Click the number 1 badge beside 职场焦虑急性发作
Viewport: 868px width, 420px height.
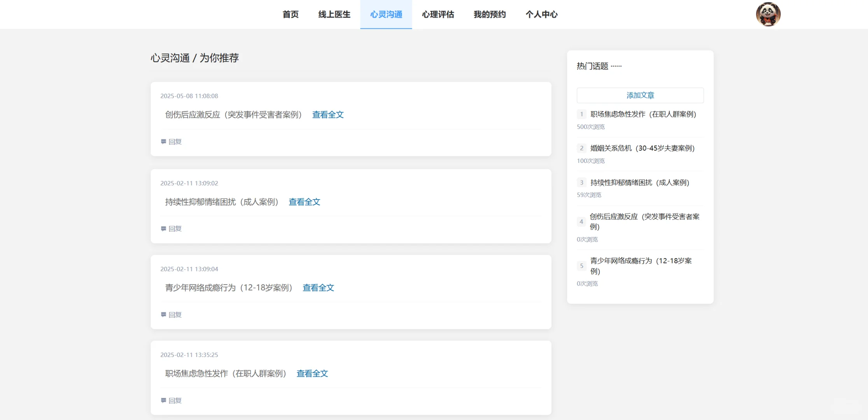pyautogui.click(x=581, y=114)
